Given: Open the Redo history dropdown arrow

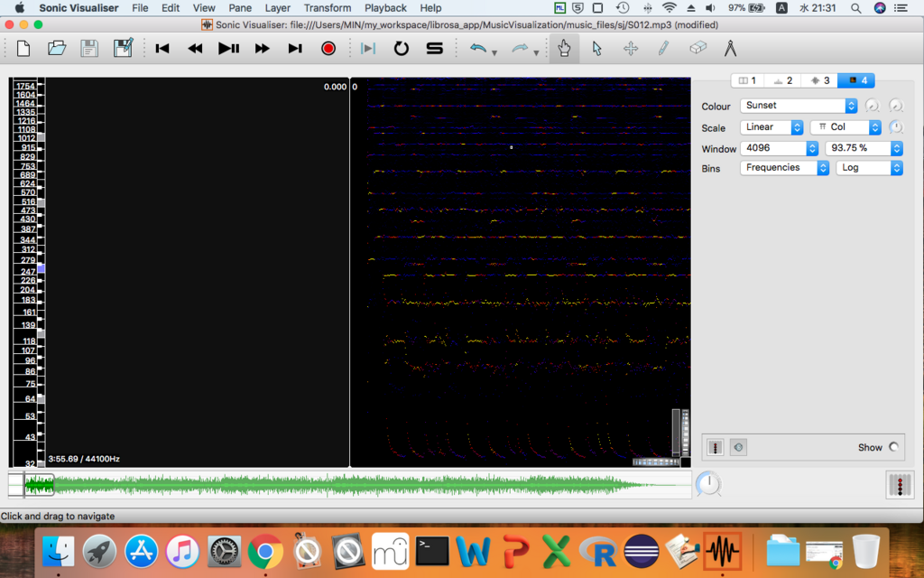Looking at the screenshot, I should 536,53.
